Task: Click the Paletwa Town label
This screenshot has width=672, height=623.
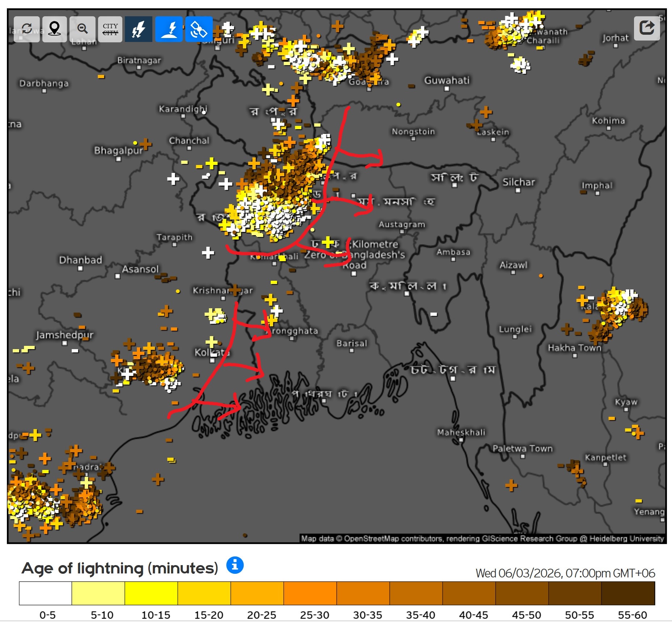Action: coord(523,449)
